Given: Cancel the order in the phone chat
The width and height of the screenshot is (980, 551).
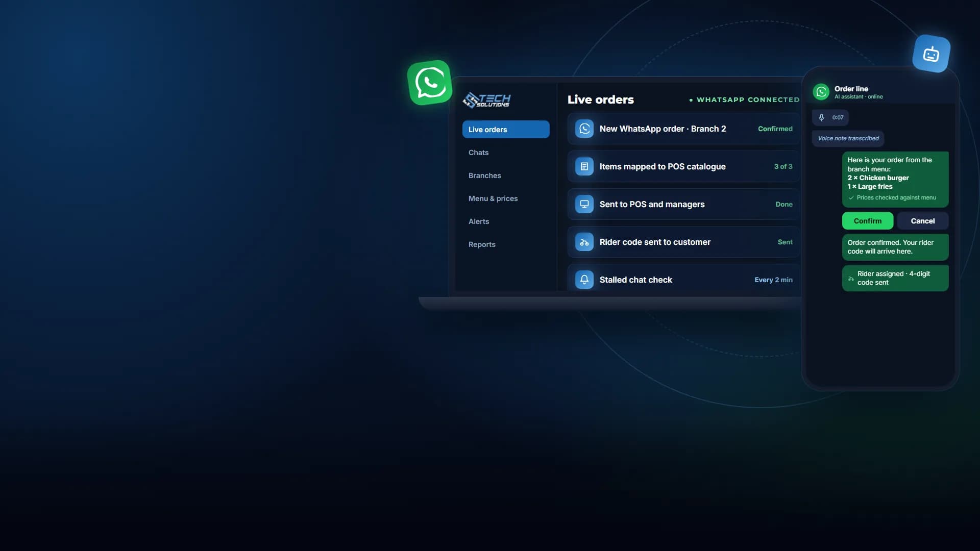Looking at the screenshot, I should [x=922, y=221].
